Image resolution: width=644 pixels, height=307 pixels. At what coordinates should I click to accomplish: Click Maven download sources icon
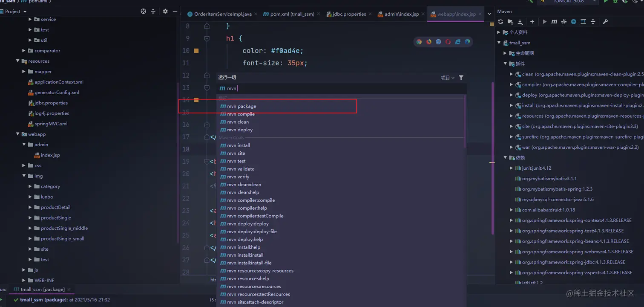point(520,22)
